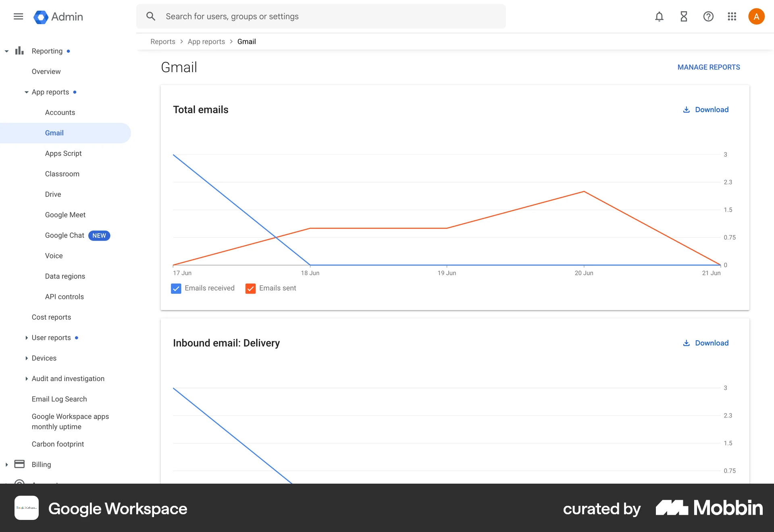Screen dimensions: 774x532
Task: Click the account avatar in the top bar
Action: pyautogui.click(x=757, y=16)
